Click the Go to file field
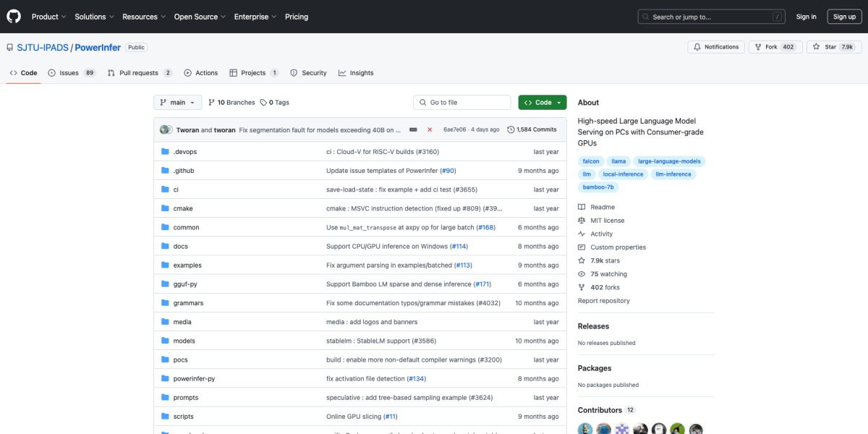 [463, 103]
